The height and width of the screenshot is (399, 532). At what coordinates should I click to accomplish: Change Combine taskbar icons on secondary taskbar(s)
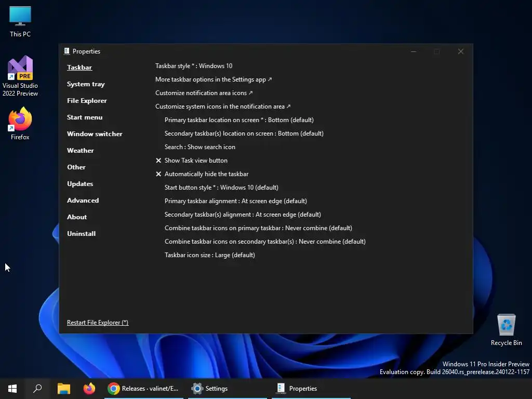(265, 242)
